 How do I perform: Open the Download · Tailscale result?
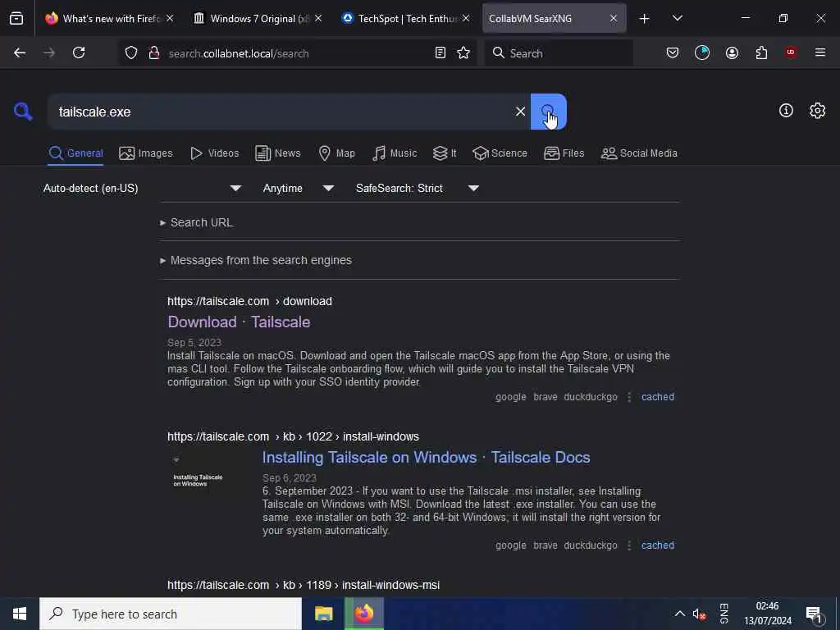pos(239,322)
